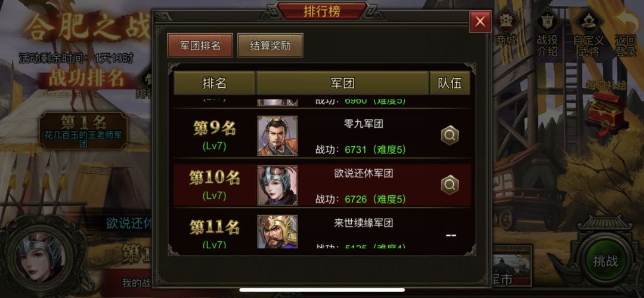The image size is (644, 298).
Task: Open the 第1名 rank banner on left
Action: coord(83,130)
